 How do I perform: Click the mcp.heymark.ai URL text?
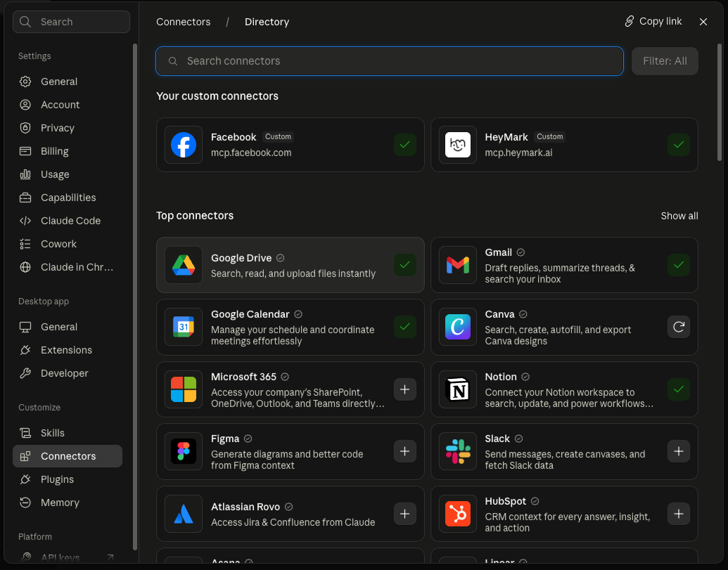[x=518, y=153]
